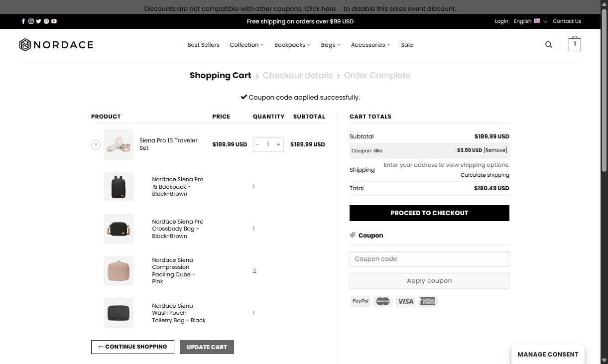Viewport: 608px width, 364px height.
Task: Click 'Click here' in discount banner
Action: coord(320,9)
